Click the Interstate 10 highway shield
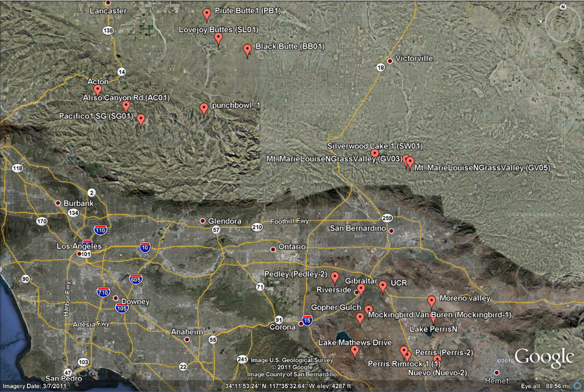The image size is (584, 392). click(x=145, y=247)
